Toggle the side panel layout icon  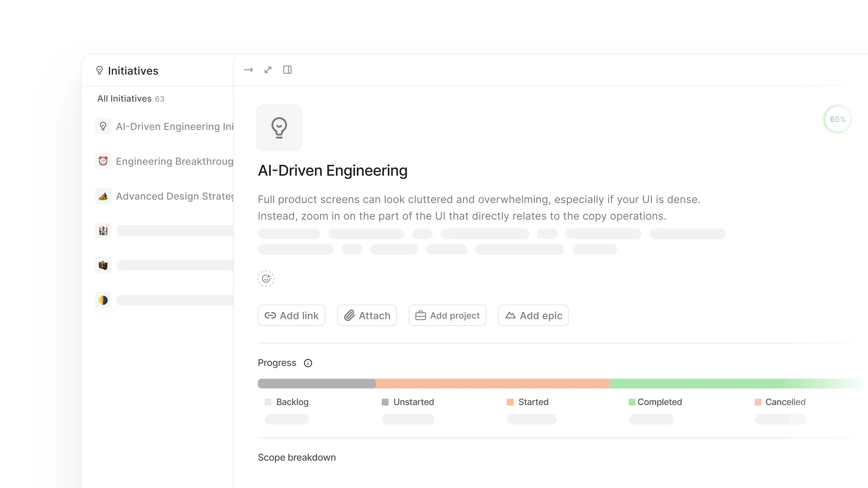(x=287, y=70)
